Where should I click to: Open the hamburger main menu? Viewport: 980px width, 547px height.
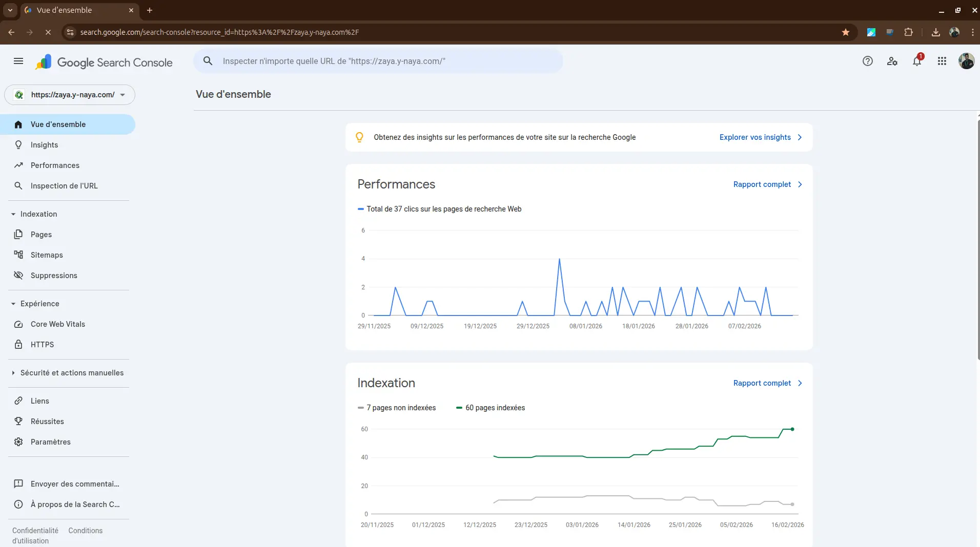tap(18, 61)
